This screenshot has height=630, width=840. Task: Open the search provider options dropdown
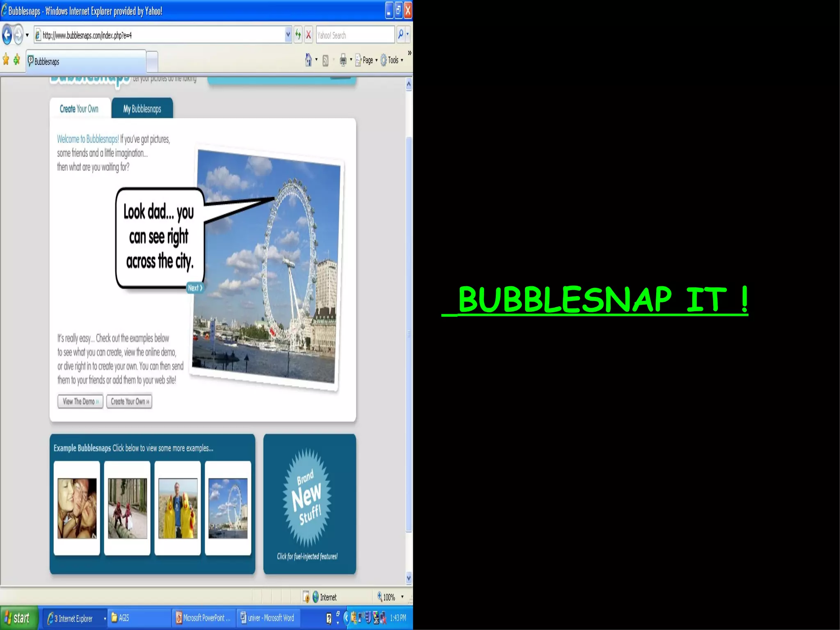[407, 35]
